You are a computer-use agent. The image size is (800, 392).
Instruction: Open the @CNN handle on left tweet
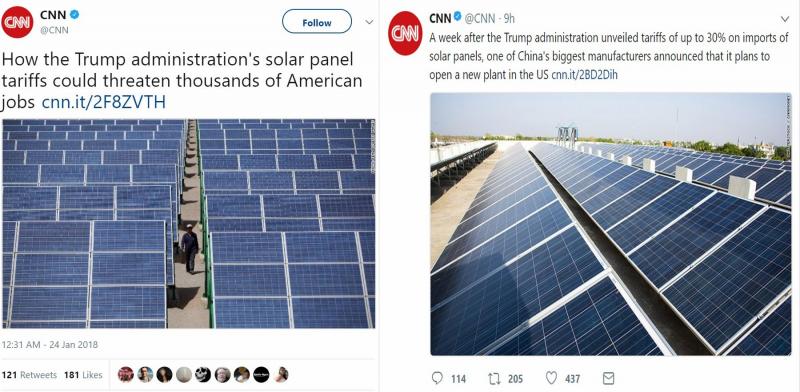(x=54, y=30)
